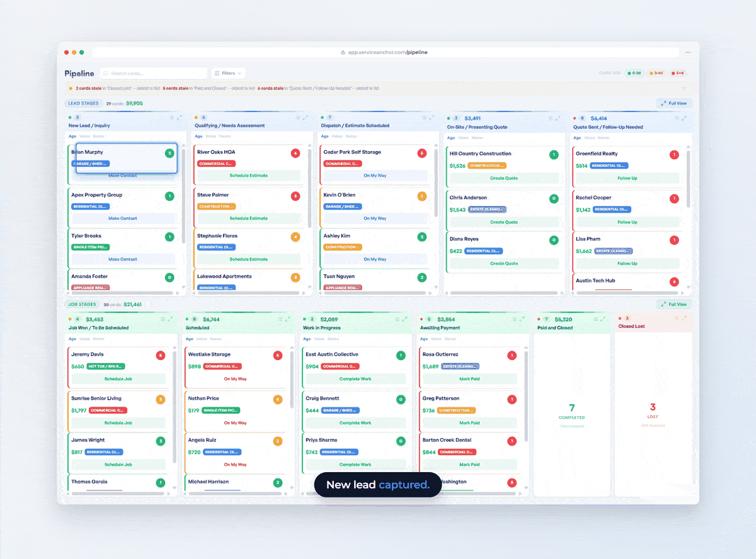Expand the Work in Progress column

pos(404,319)
